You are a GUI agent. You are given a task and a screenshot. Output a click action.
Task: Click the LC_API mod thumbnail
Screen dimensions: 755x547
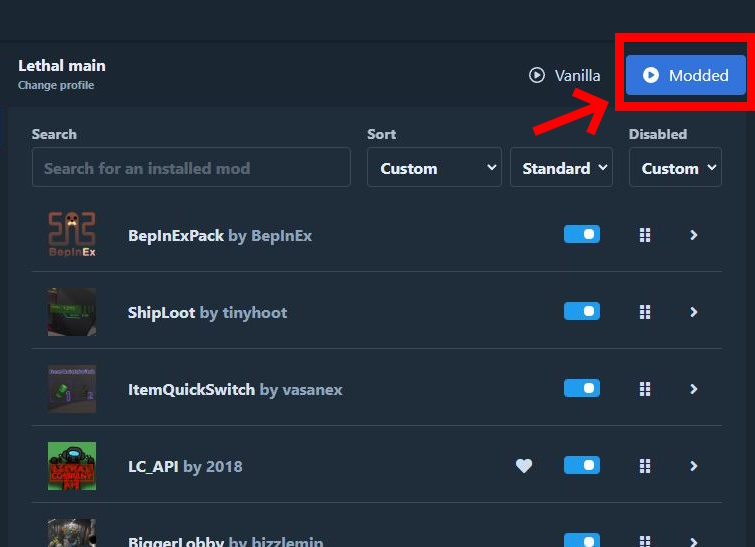[72, 466]
